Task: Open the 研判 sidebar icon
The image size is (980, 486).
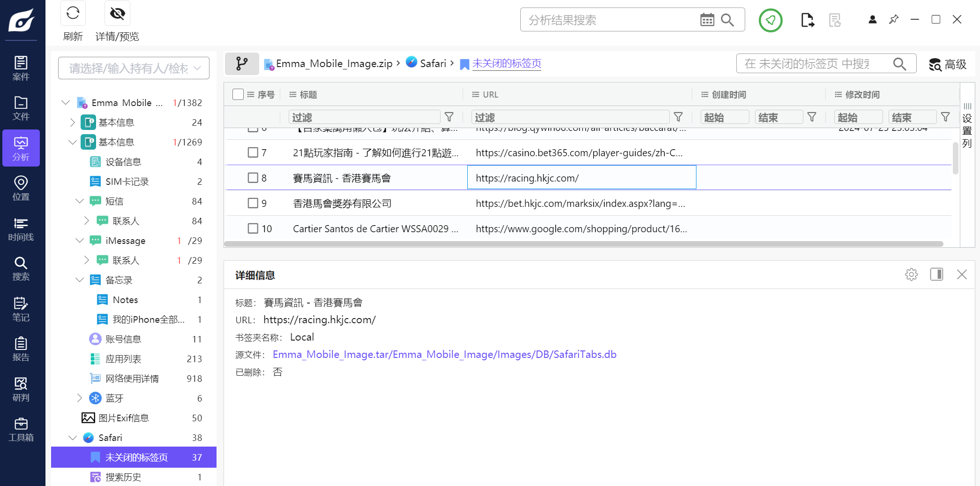Action: pyautogui.click(x=21, y=389)
